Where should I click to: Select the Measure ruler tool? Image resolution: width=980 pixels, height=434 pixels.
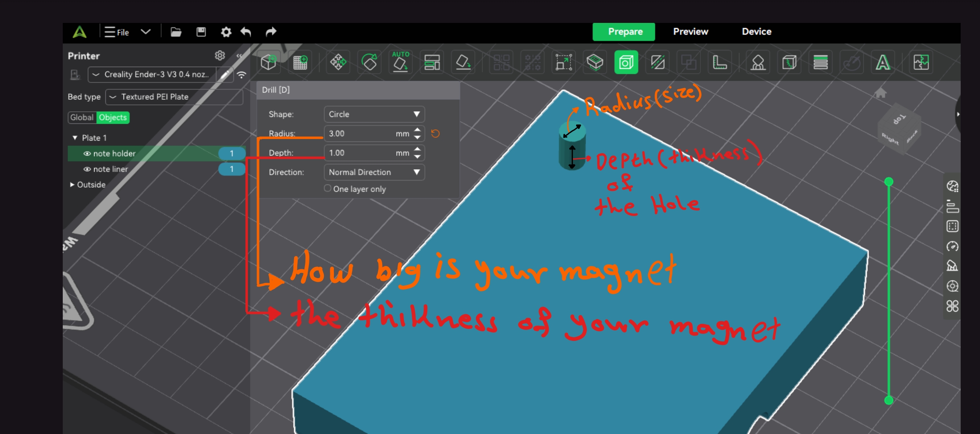(720, 62)
